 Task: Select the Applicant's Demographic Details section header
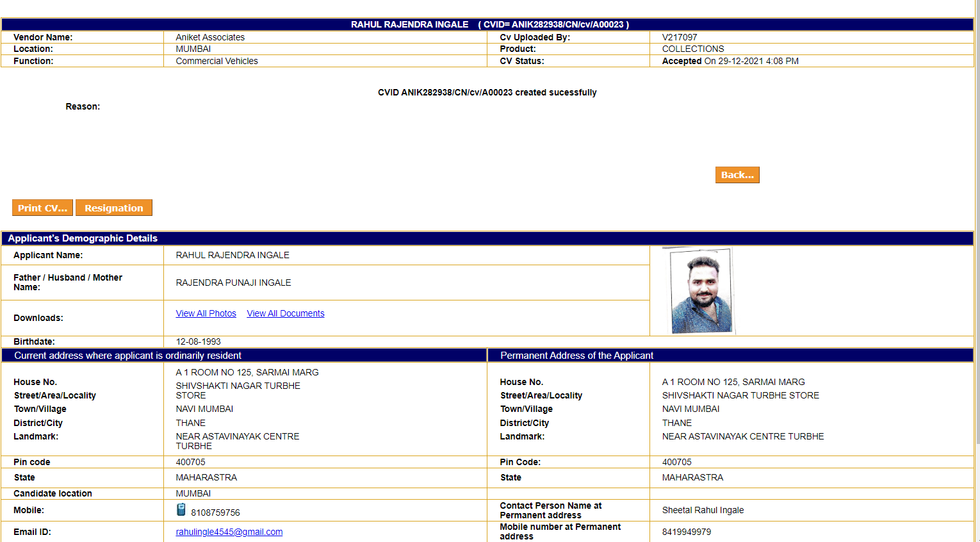83,238
